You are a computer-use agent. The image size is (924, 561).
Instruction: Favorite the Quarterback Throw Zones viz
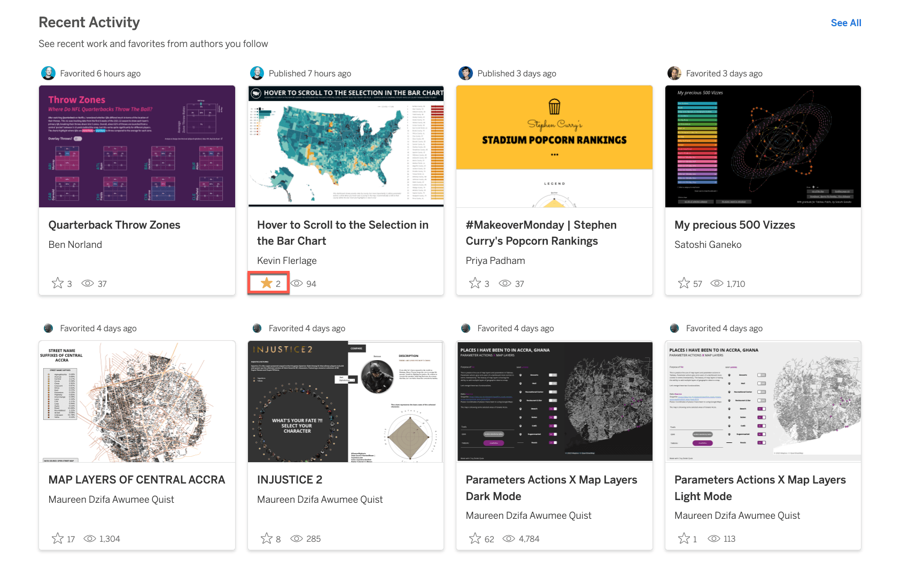(x=57, y=284)
